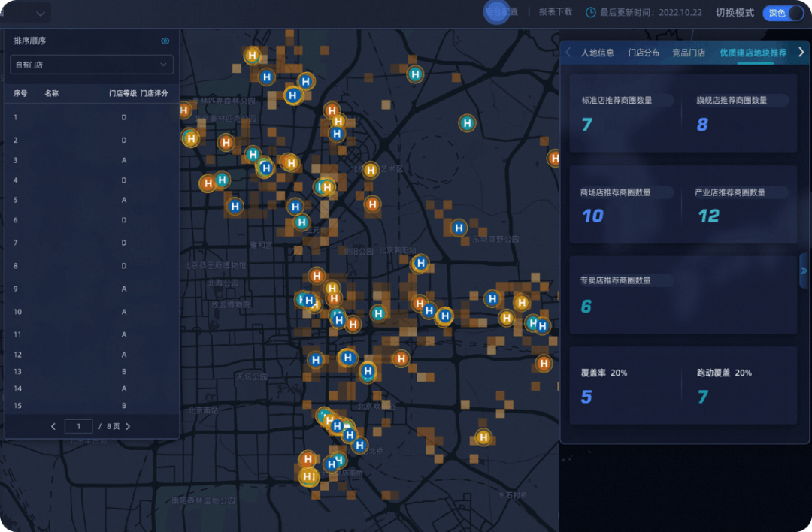Click the clock icon beside 最后更新时间
Viewport: 812px width, 532px height.
coord(591,13)
